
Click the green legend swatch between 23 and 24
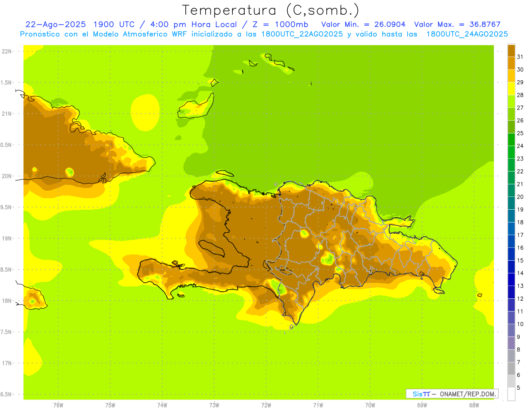(511, 152)
